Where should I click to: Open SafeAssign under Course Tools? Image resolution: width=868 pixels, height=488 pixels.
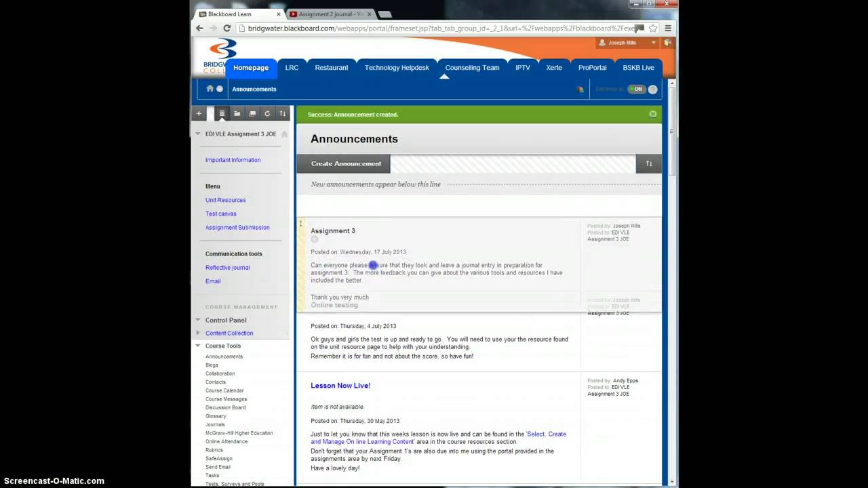coord(218,458)
